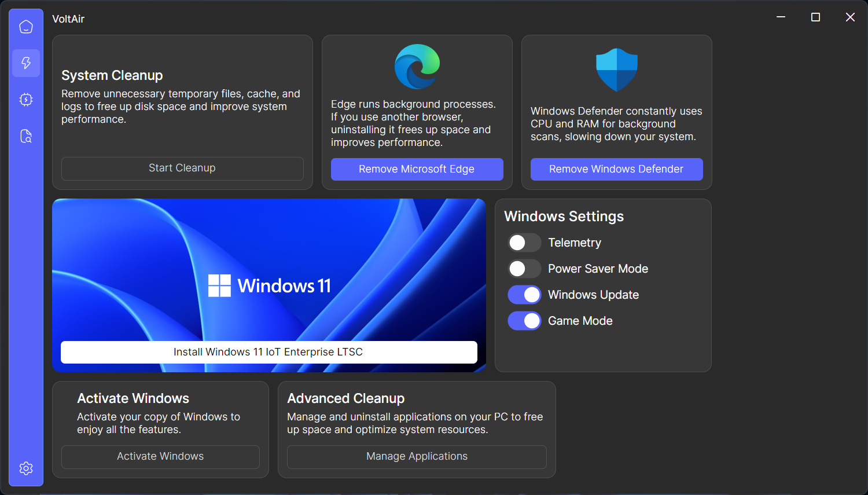Install Windows 11 IoT Enterprise LTSC
Screen dimensions: 868x495
tap(269, 352)
